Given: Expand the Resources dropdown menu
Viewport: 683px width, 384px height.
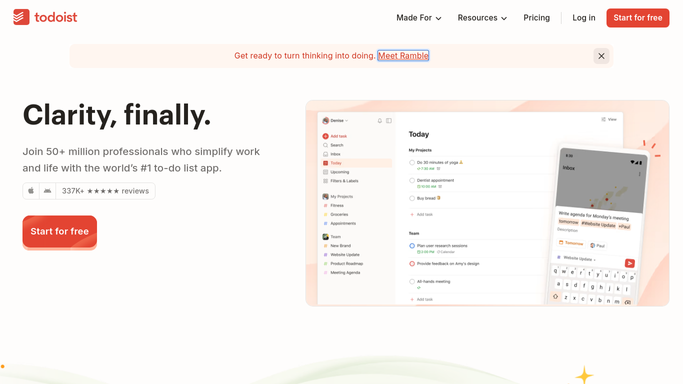Looking at the screenshot, I should point(482,18).
